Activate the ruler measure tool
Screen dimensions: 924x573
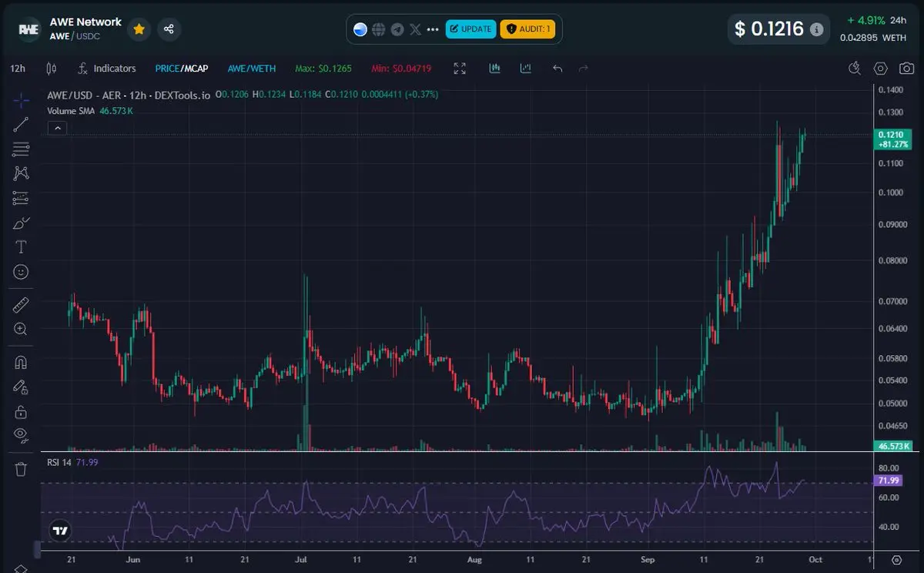pos(21,304)
